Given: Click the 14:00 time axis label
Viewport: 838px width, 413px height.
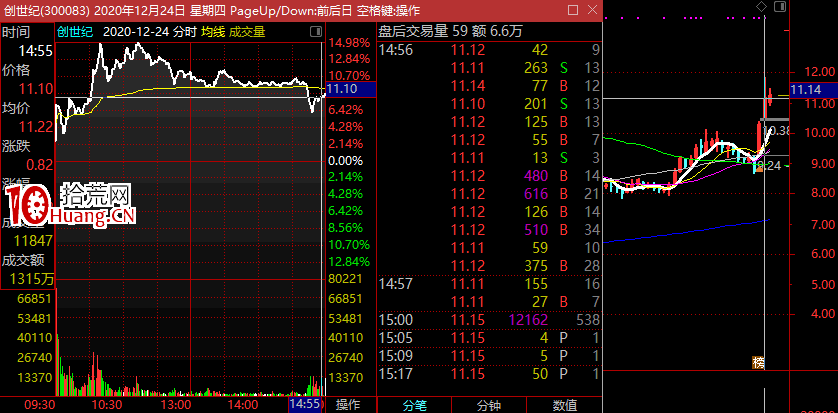Looking at the screenshot, I should 243,405.
